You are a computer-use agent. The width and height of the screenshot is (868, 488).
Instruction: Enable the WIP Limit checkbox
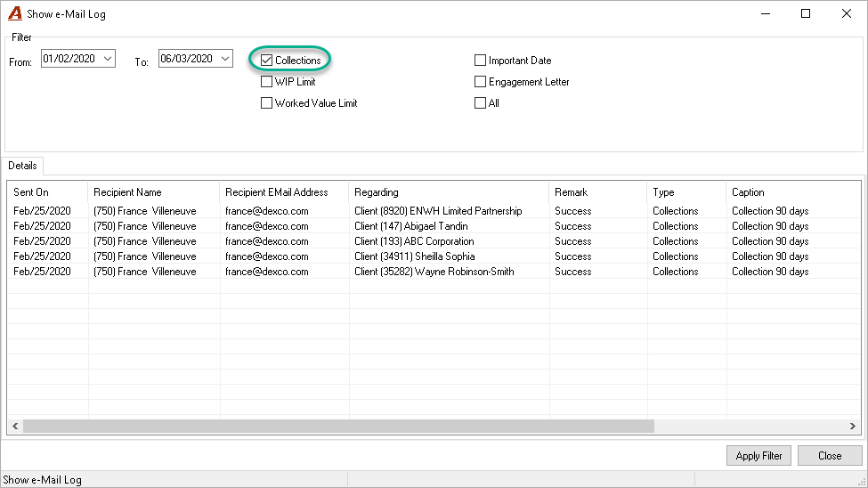click(x=267, y=81)
